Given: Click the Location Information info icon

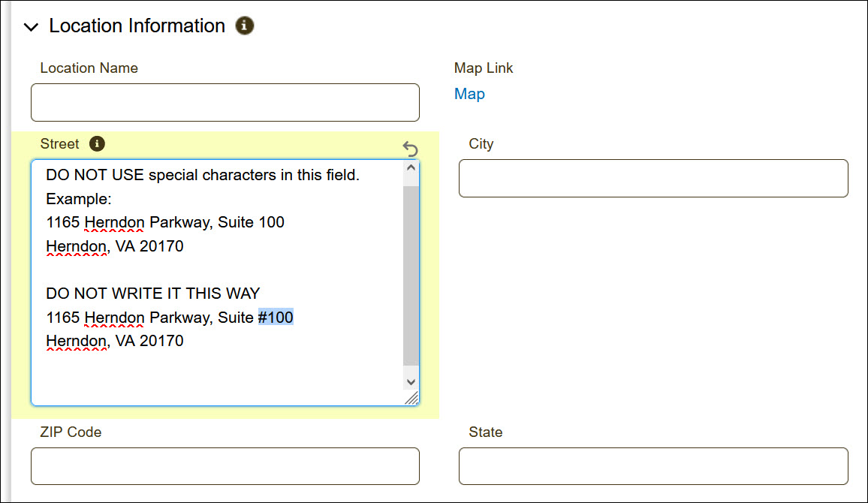Looking at the screenshot, I should [x=245, y=26].
